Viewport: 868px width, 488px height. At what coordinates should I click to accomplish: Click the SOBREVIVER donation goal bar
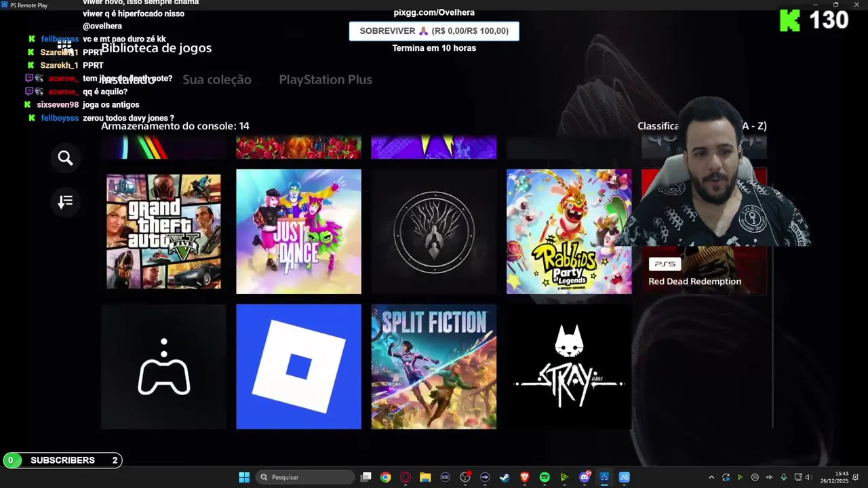pos(434,31)
